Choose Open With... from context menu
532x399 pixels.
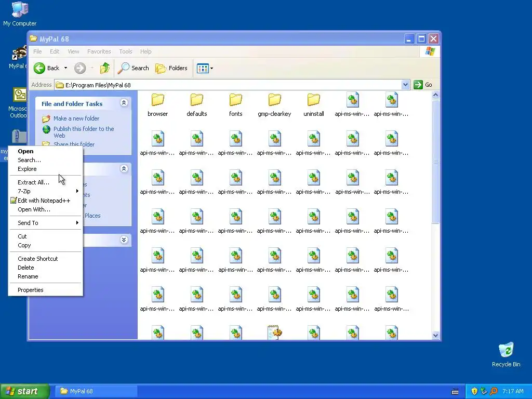46,210
